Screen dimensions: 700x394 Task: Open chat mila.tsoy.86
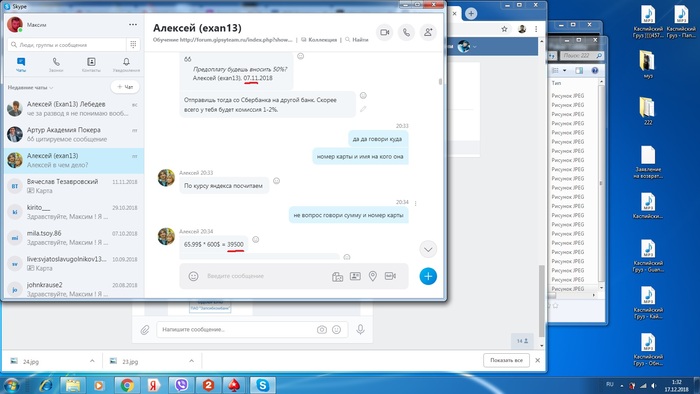(74, 238)
